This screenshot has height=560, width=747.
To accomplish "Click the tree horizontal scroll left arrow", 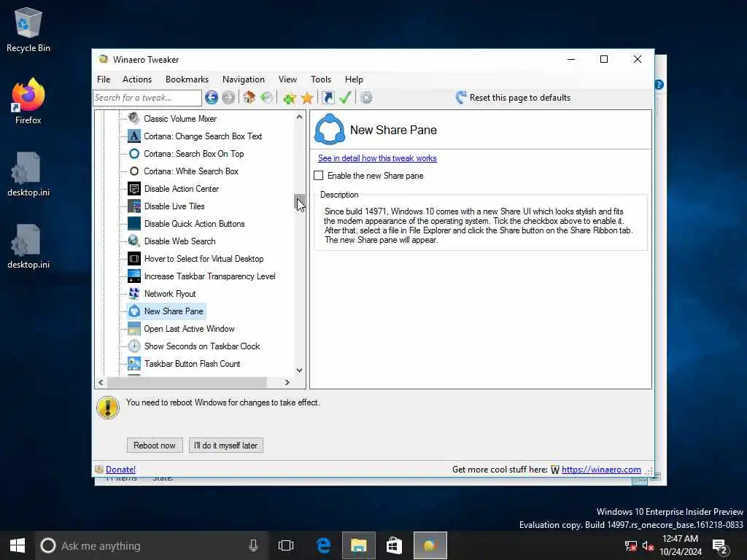I will point(101,382).
